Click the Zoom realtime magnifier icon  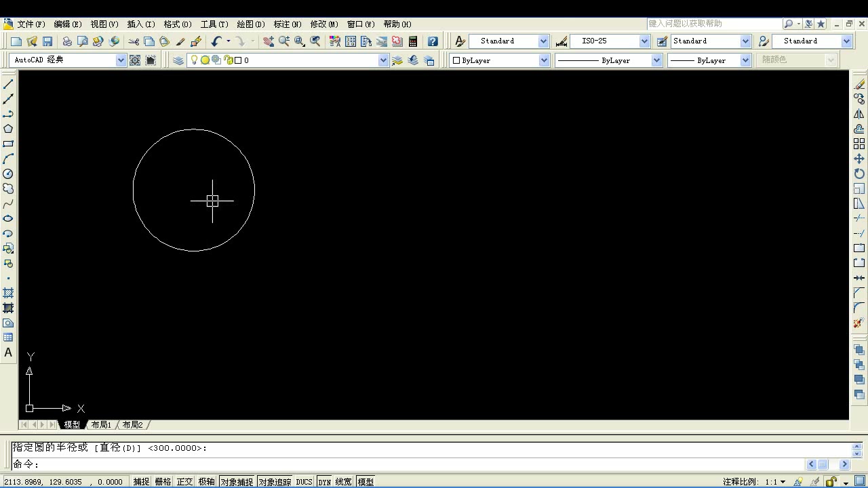click(284, 41)
